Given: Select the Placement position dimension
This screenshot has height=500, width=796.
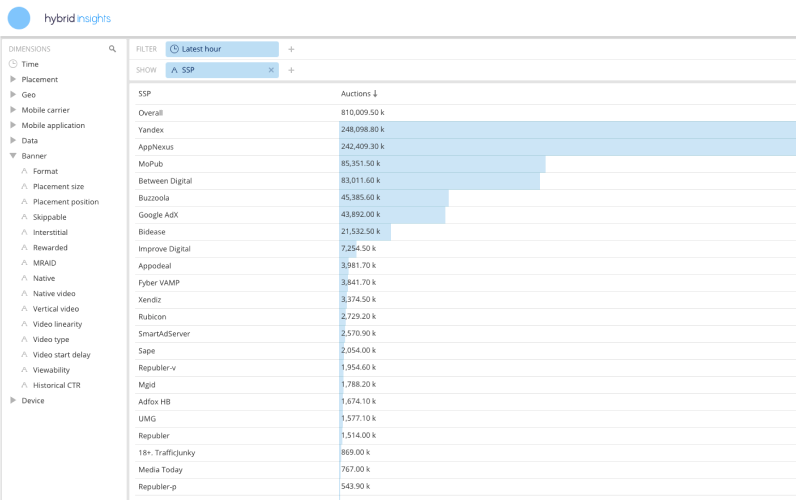Looking at the screenshot, I should tap(66, 202).
